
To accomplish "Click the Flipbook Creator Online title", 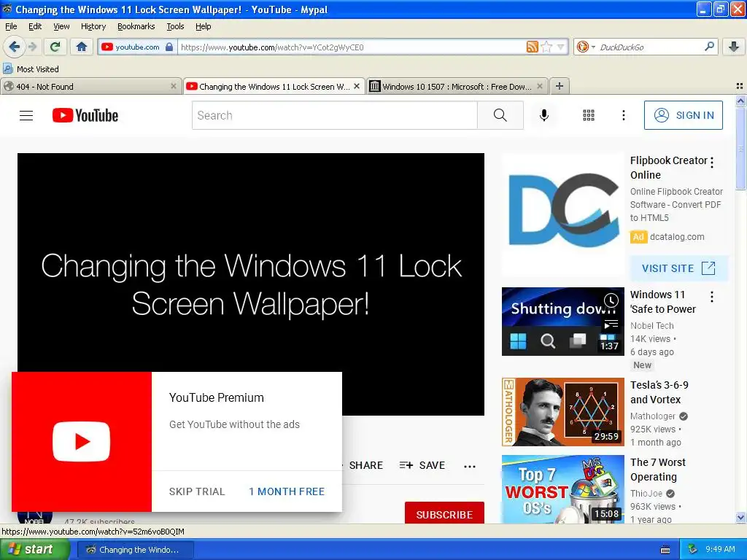I will (x=668, y=168).
